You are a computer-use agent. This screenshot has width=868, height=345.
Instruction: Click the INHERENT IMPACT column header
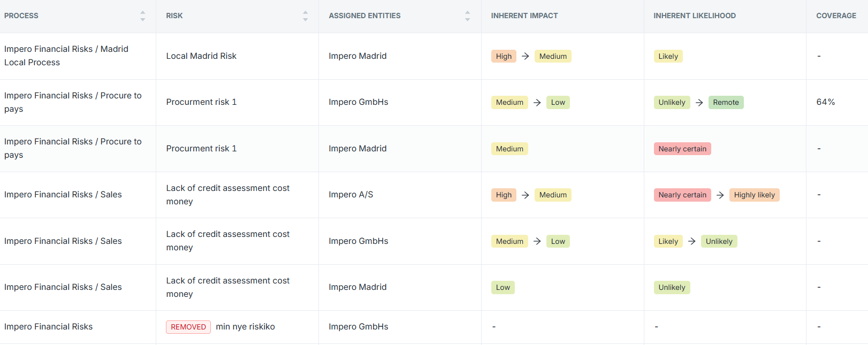point(524,16)
